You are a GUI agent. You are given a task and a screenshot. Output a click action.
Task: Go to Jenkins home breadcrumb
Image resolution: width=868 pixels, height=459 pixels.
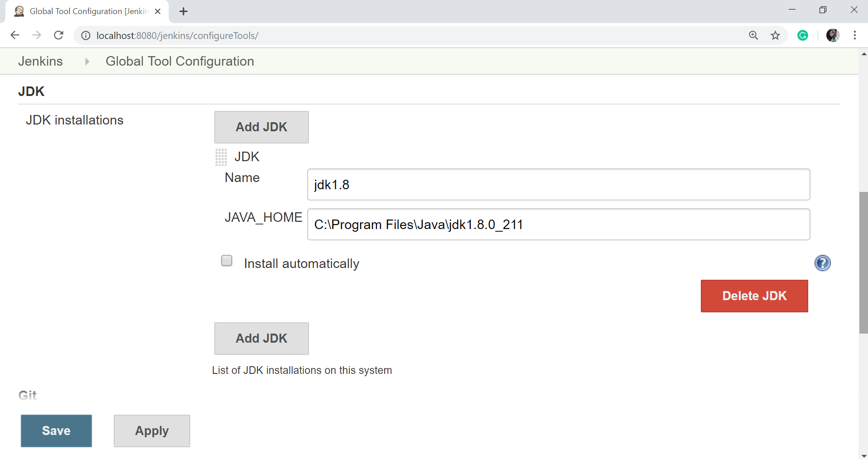point(40,61)
